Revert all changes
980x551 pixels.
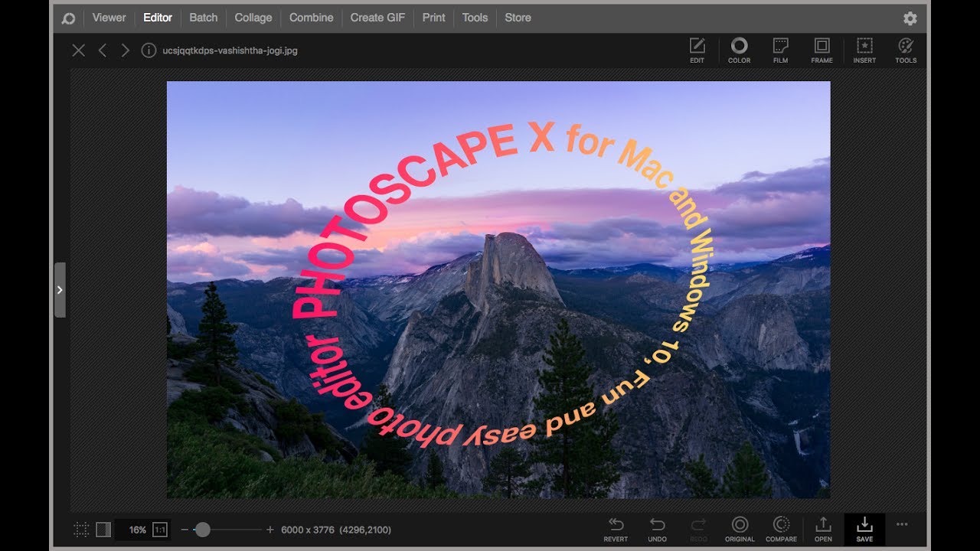(x=616, y=530)
